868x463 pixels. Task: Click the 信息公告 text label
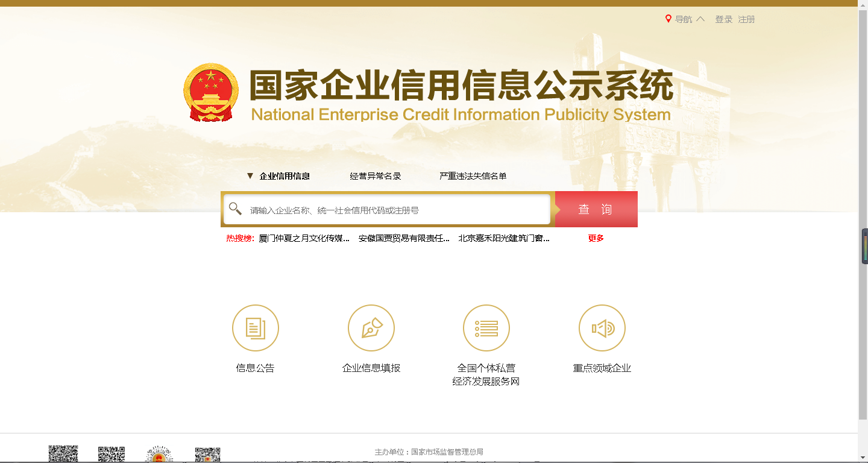[256, 368]
